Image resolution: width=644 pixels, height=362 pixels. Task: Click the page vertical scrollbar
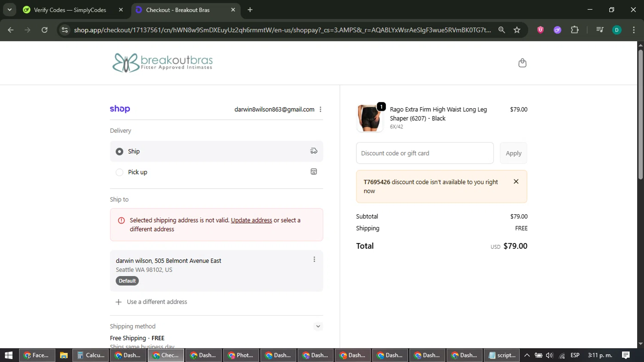(x=641, y=115)
